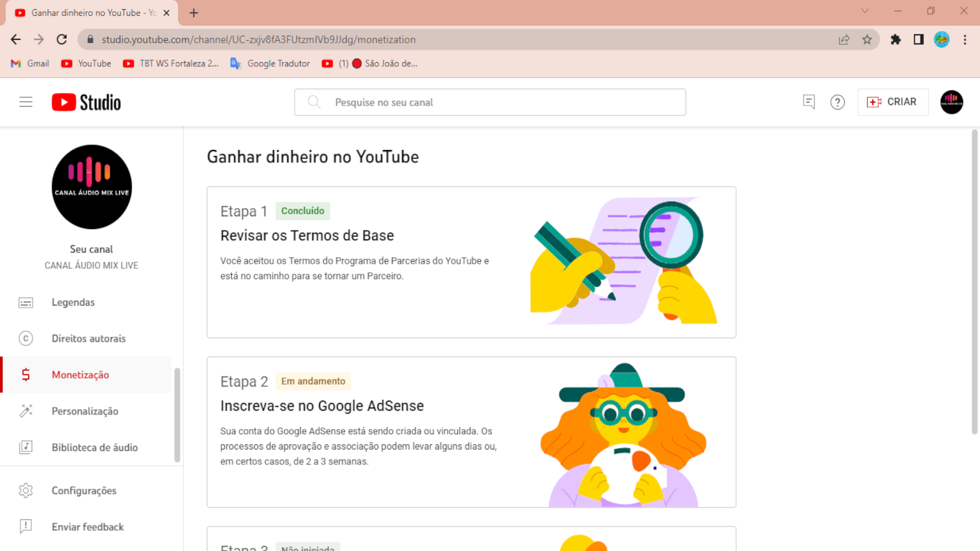Image resolution: width=980 pixels, height=551 pixels.
Task: Open the TBT WS Fortaleza bookmark
Action: pyautogui.click(x=171, y=64)
